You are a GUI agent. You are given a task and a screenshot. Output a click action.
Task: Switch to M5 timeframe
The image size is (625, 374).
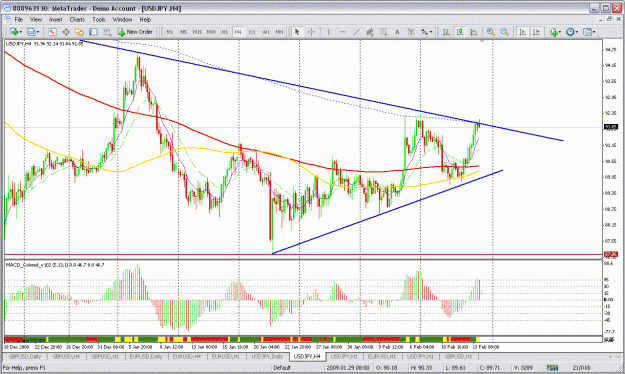[183, 32]
